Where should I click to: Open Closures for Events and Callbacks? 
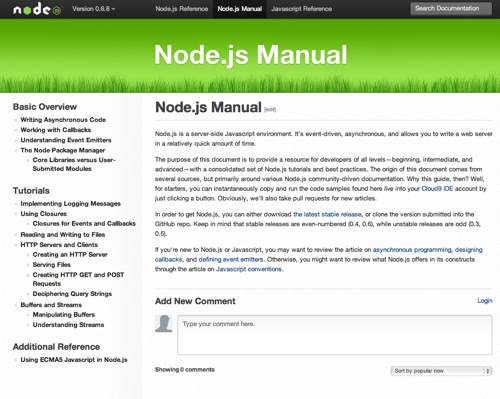pos(84,223)
